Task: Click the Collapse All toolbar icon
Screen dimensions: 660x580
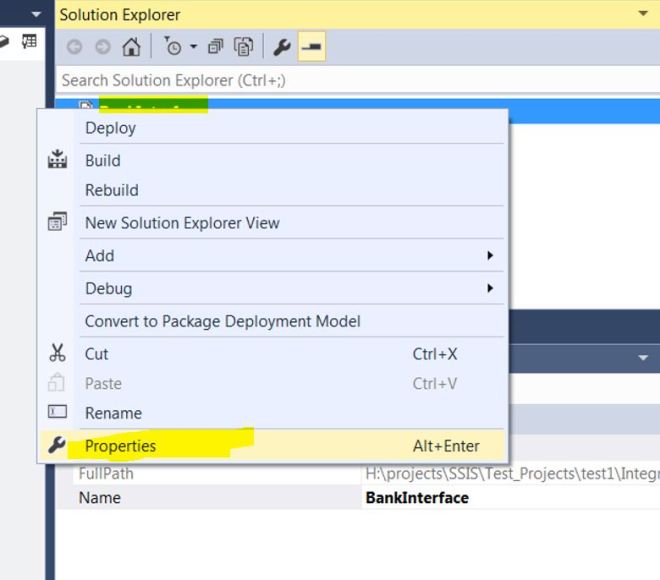Action: click(x=215, y=47)
